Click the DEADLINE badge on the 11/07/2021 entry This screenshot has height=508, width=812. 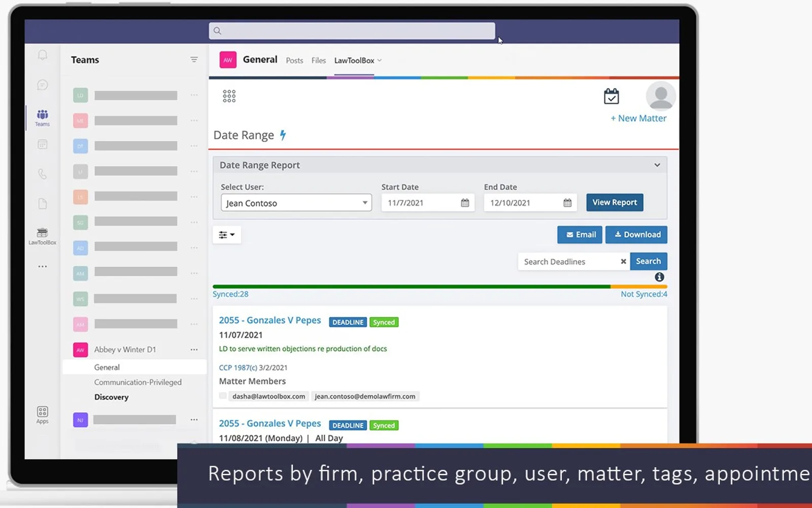tap(348, 322)
